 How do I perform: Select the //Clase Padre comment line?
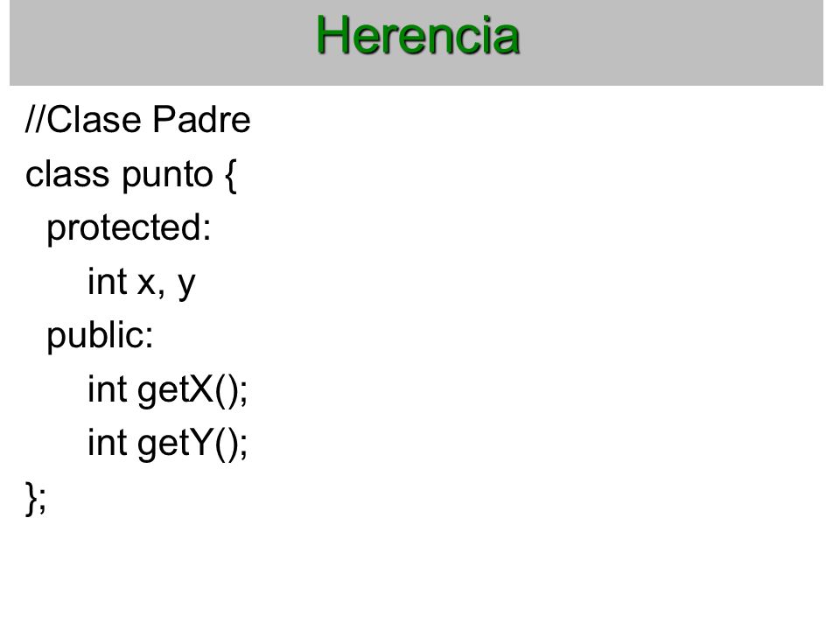138,119
